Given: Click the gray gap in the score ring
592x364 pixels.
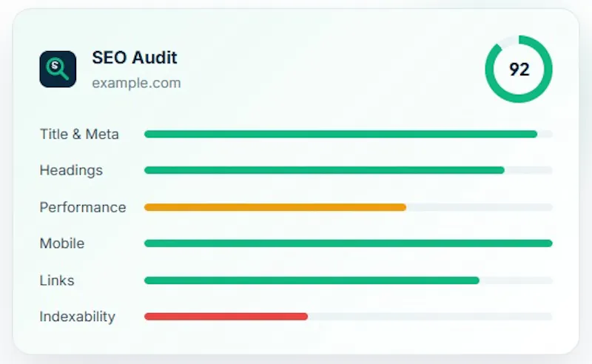Looking at the screenshot, I should pos(507,41).
